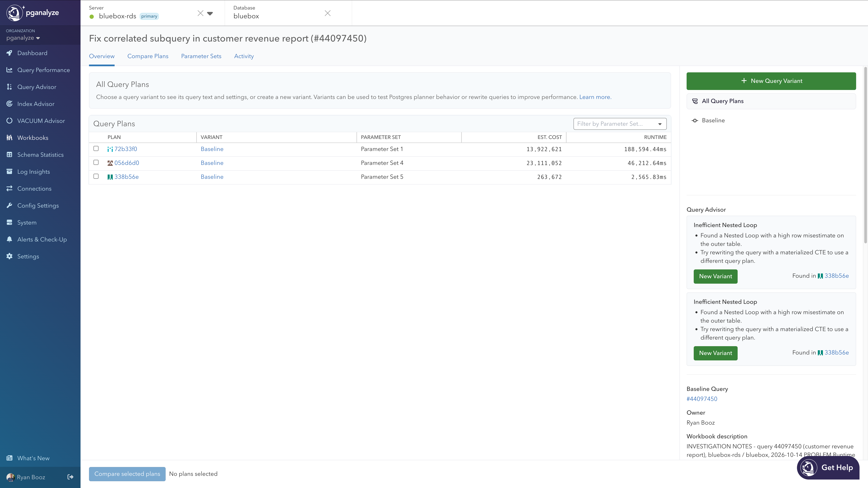Click the Index Advisor target icon
Viewport: 868px width, 488px height.
(x=9, y=104)
